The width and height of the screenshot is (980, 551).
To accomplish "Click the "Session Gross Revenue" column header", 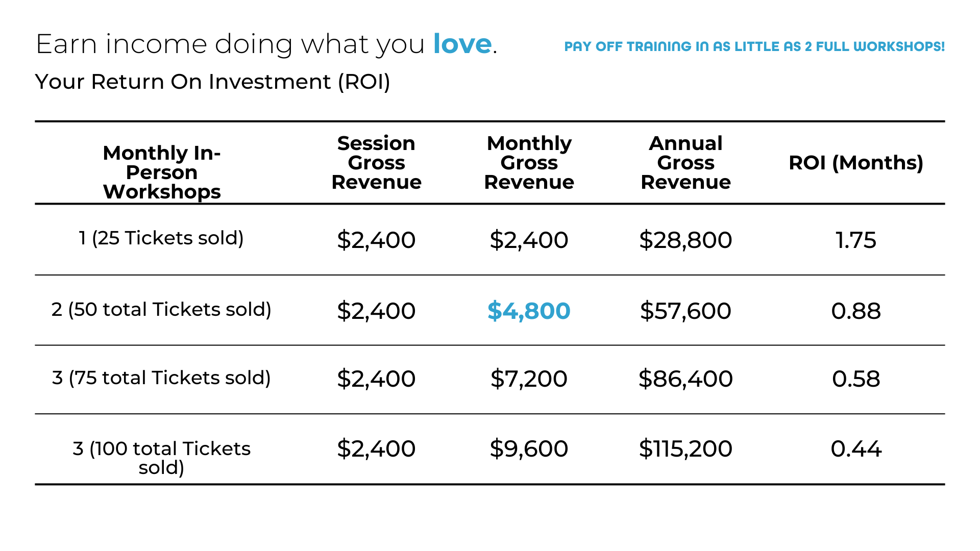I will tap(376, 162).
